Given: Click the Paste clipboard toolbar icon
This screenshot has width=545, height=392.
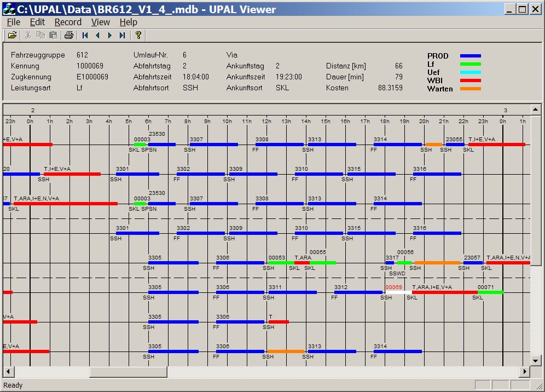Looking at the screenshot, I should [x=53, y=36].
